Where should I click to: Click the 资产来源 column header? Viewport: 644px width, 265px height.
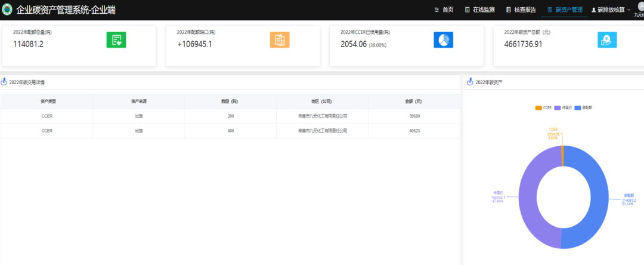click(139, 101)
